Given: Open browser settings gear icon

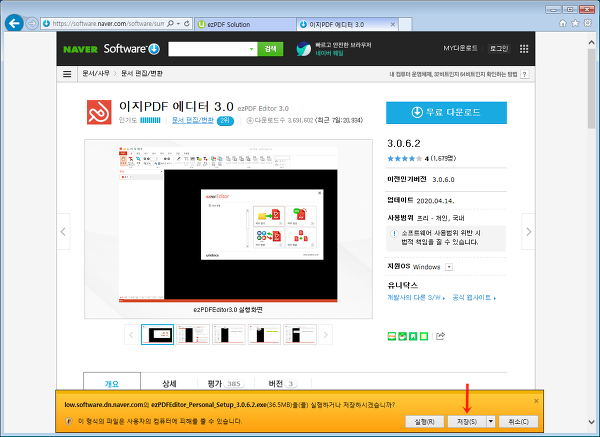Looking at the screenshot, I should coord(588,23).
